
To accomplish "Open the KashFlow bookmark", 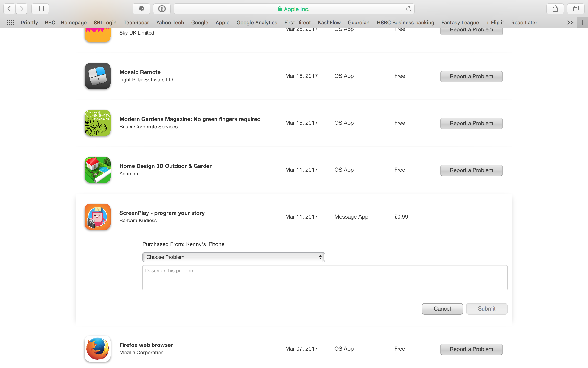I will coord(329,22).
